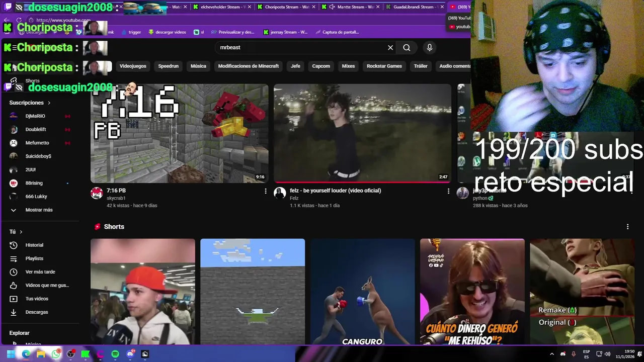Select the Speedrun filter chip
The height and width of the screenshot is (362, 644).
168,66
